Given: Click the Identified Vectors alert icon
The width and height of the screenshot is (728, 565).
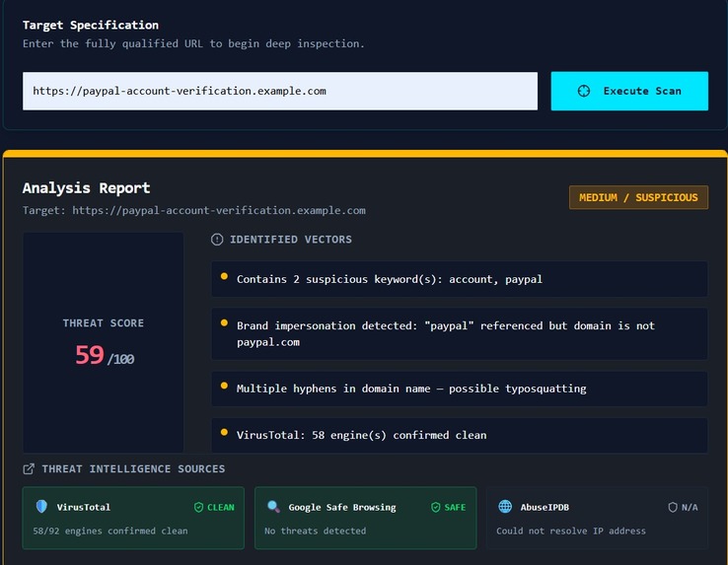Looking at the screenshot, I should (217, 240).
